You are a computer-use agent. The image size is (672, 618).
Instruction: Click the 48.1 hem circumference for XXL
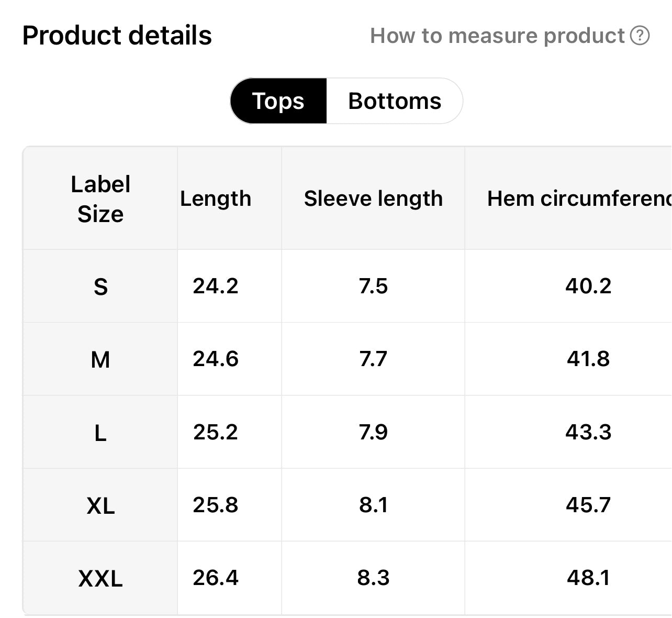coord(588,578)
